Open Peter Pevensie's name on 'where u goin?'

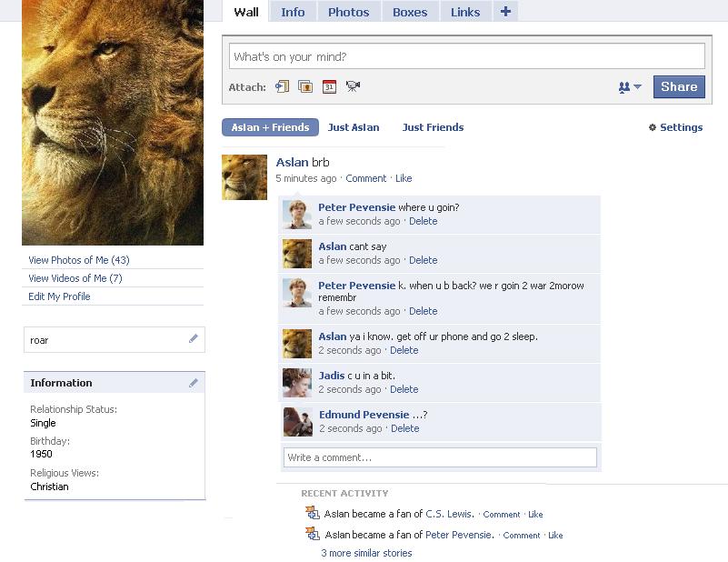tap(356, 207)
